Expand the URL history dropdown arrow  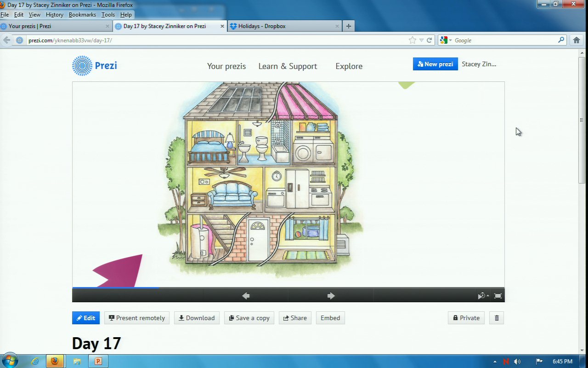pyautogui.click(x=421, y=40)
